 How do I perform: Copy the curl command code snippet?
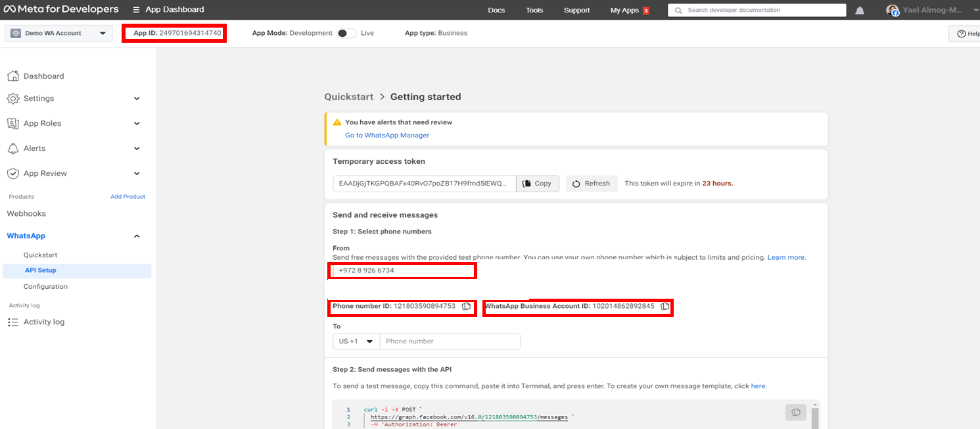(x=795, y=412)
